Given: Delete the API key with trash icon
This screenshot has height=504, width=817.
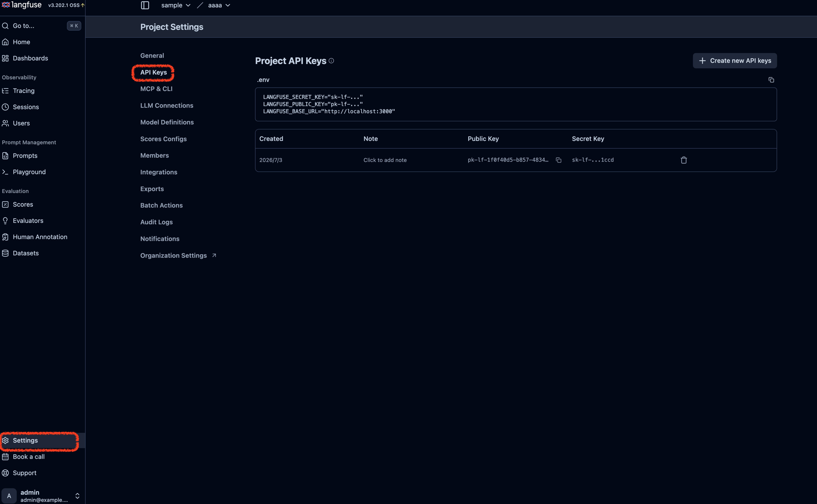Looking at the screenshot, I should pos(684,160).
